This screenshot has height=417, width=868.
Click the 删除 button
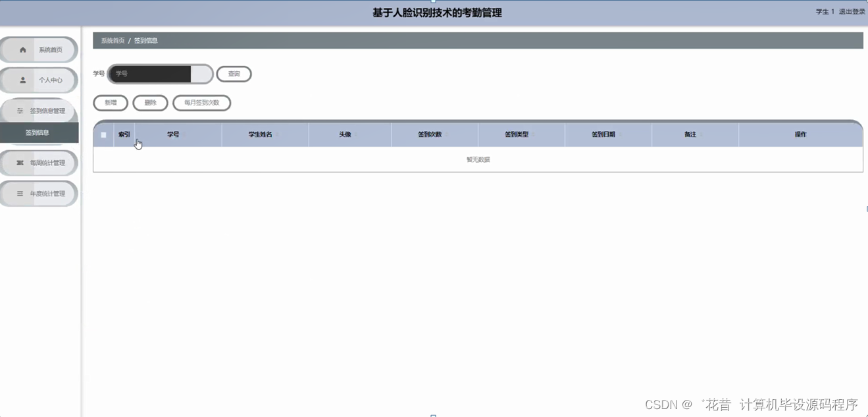pos(150,103)
